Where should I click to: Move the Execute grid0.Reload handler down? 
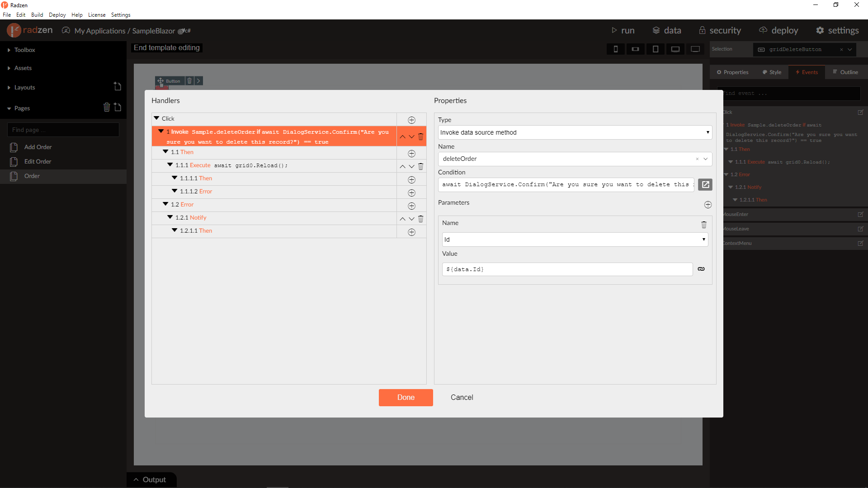(411, 166)
